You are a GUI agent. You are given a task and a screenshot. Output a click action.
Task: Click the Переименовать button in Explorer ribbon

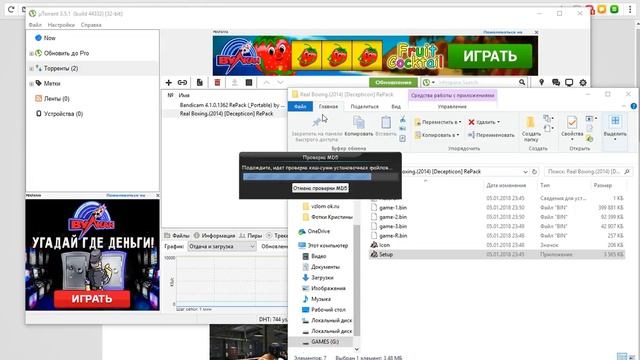491,135
